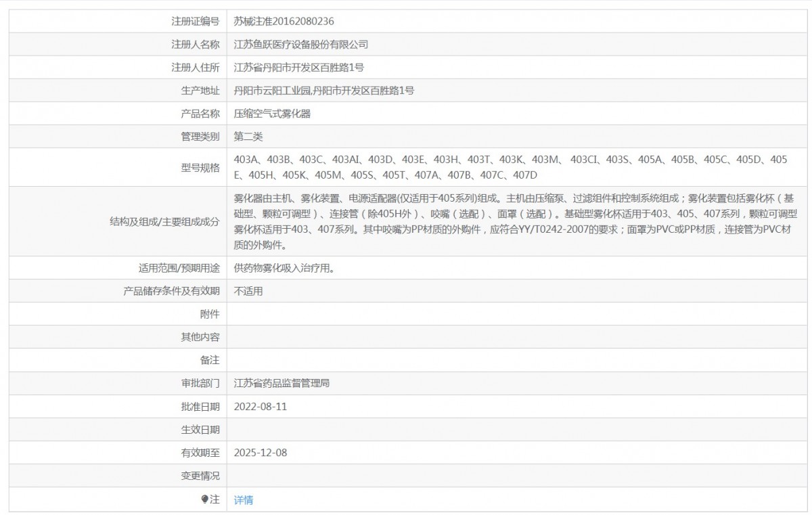812x515 pixels.
Task: Click the 有效期至 label
Action: 200,453
